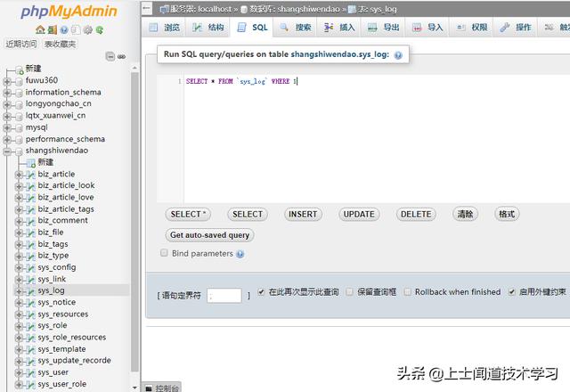Open the Export (导出) tab
This screenshot has width=570, height=392.
[x=383, y=28]
